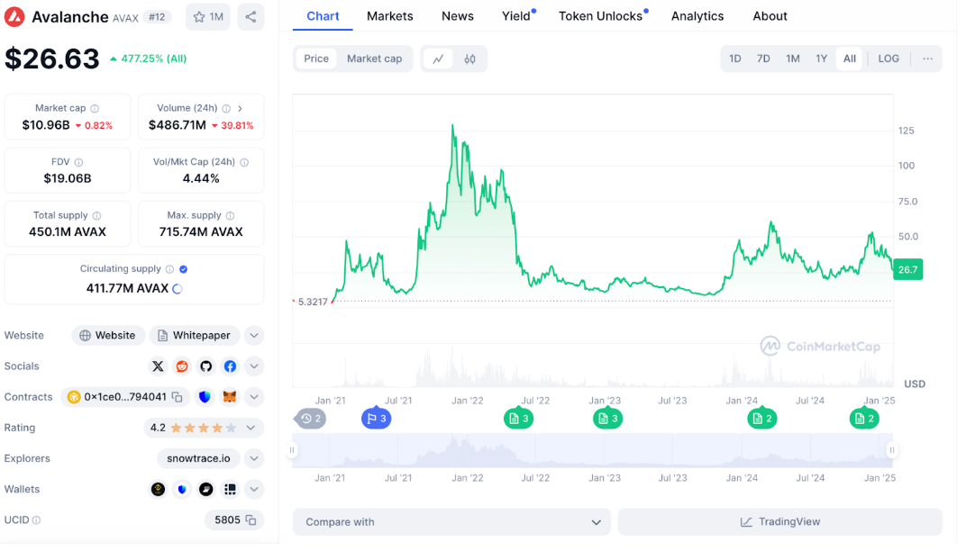
Task: Toggle LOG scale on the chart
Action: pos(889,59)
